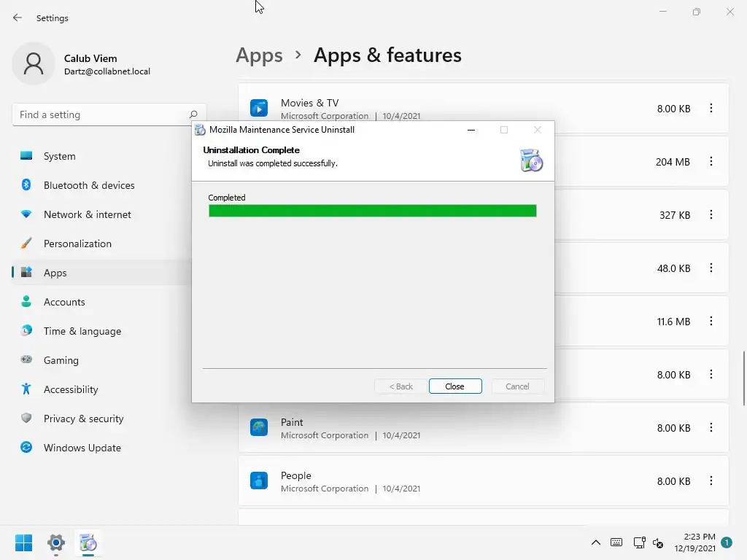Click the Gaming controller icon
The width and height of the screenshot is (747, 560).
[x=26, y=359]
